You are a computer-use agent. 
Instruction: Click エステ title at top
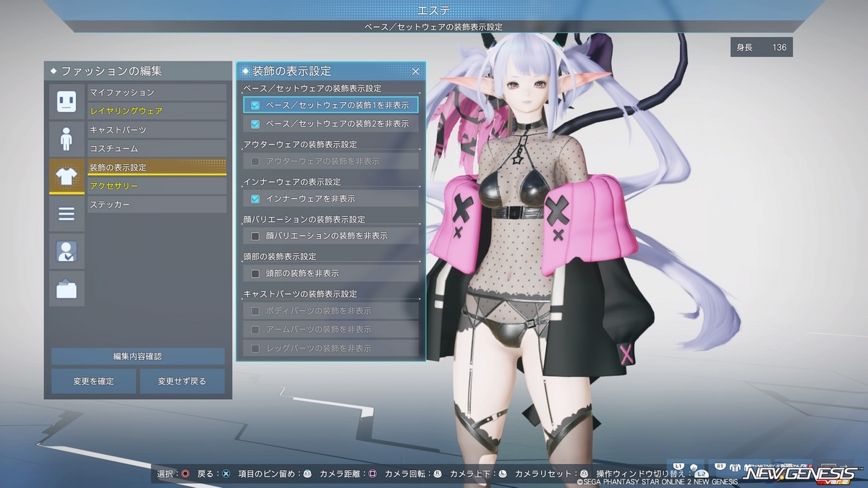(x=434, y=10)
